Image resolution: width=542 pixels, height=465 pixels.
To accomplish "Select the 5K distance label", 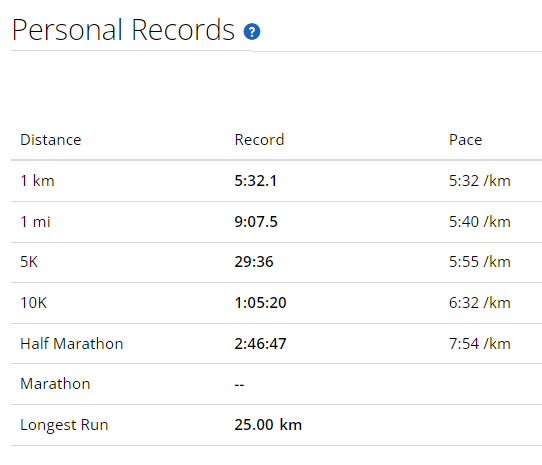I will coord(29,262).
